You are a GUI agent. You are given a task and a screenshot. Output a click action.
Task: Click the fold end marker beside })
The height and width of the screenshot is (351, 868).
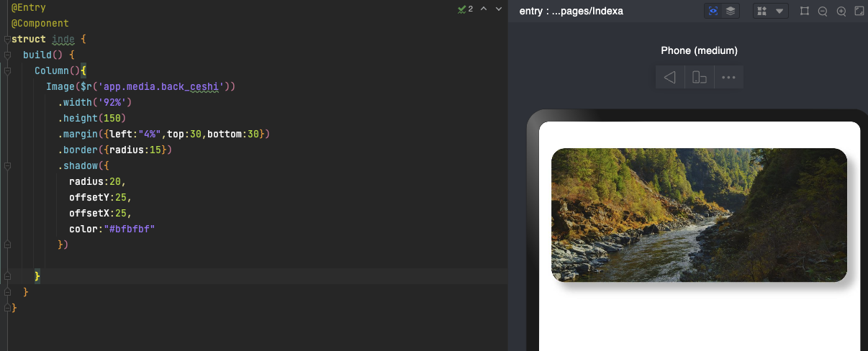6,245
